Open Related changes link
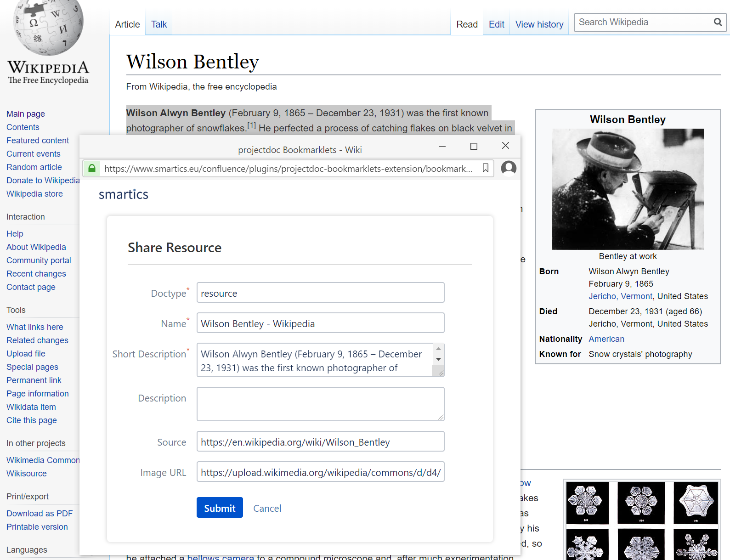This screenshot has width=730, height=560. [37, 340]
